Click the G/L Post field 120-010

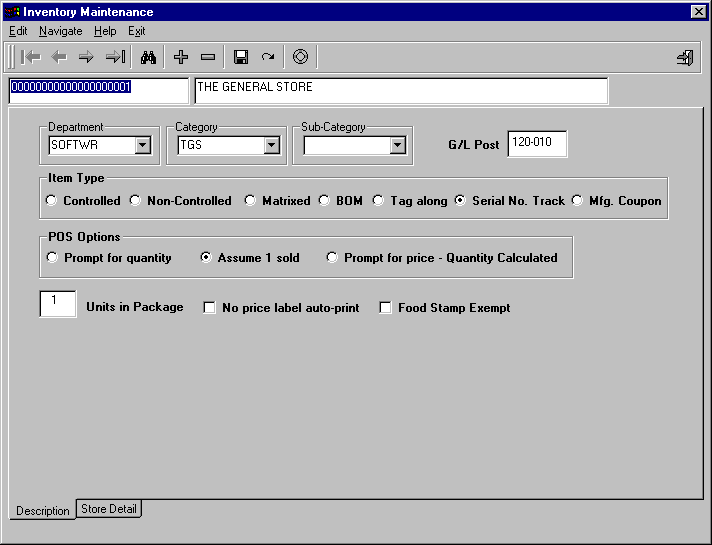click(537, 144)
